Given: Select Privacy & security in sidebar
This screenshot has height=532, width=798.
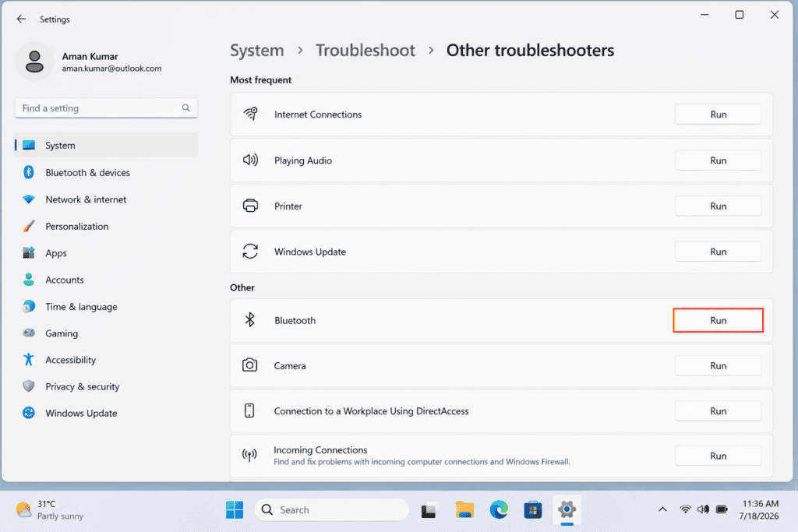Looking at the screenshot, I should click(106, 386).
